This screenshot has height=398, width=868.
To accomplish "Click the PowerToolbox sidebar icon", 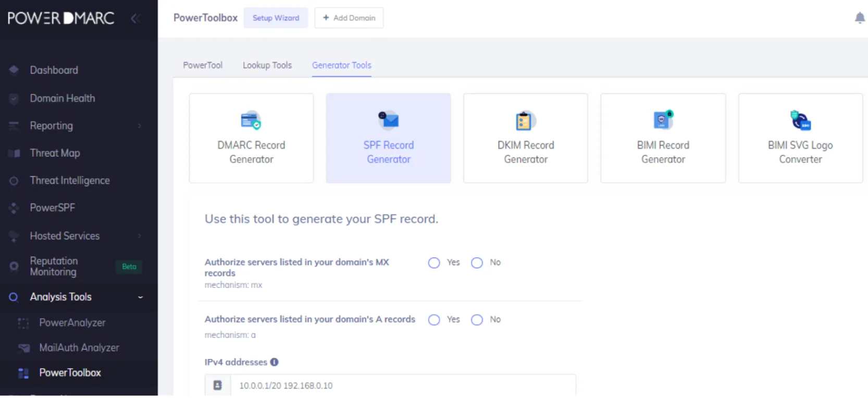I will coord(23,373).
